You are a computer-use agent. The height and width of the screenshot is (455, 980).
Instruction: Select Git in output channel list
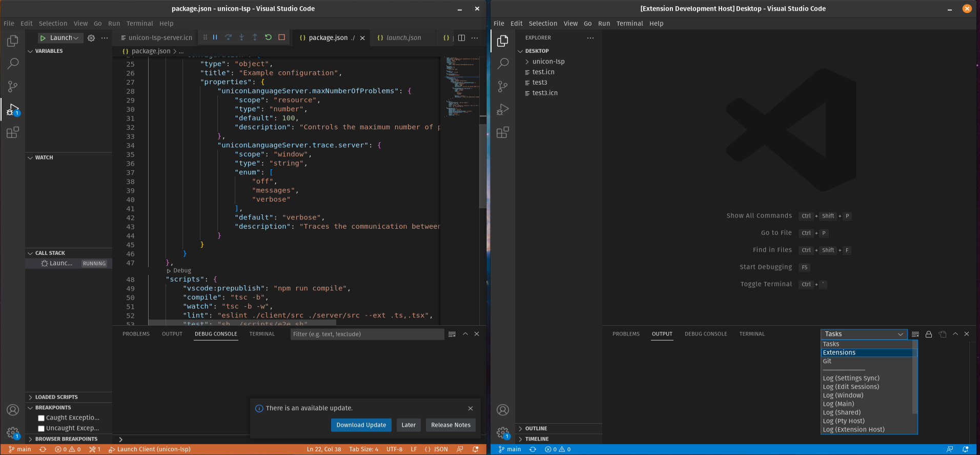click(867, 361)
